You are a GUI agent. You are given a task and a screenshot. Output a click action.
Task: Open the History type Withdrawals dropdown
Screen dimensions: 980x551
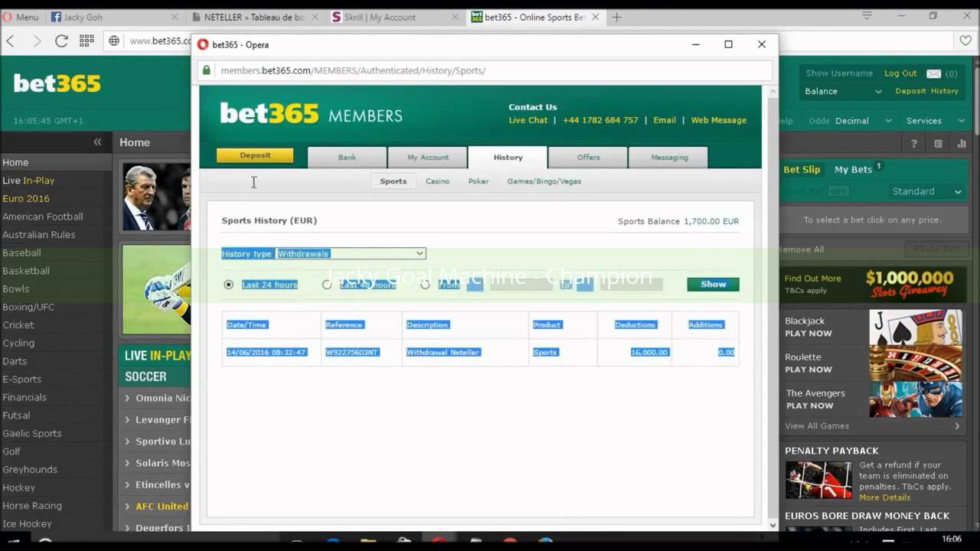pyautogui.click(x=351, y=253)
